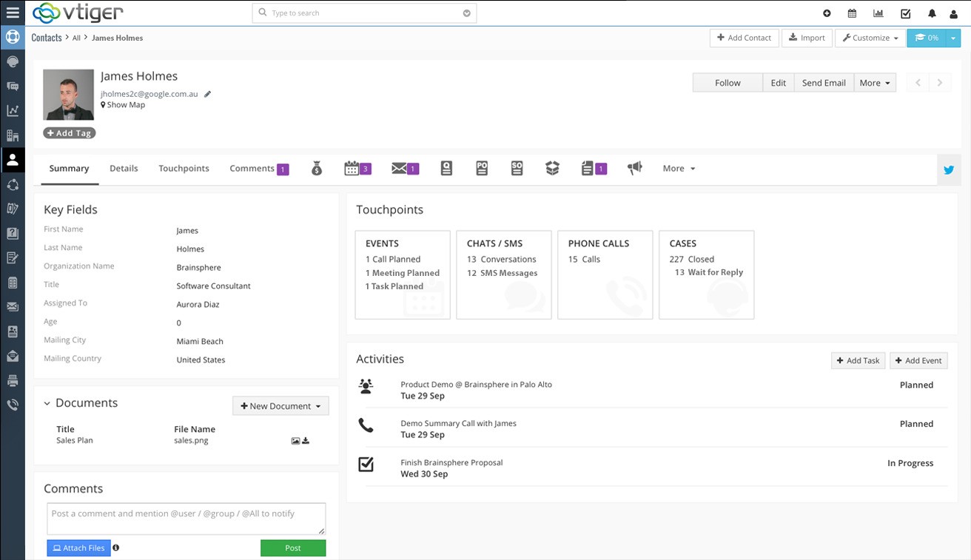Open Campaigns using the megaphone icon
The height and width of the screenshot is (560, 971).
[x=634, y=168]
